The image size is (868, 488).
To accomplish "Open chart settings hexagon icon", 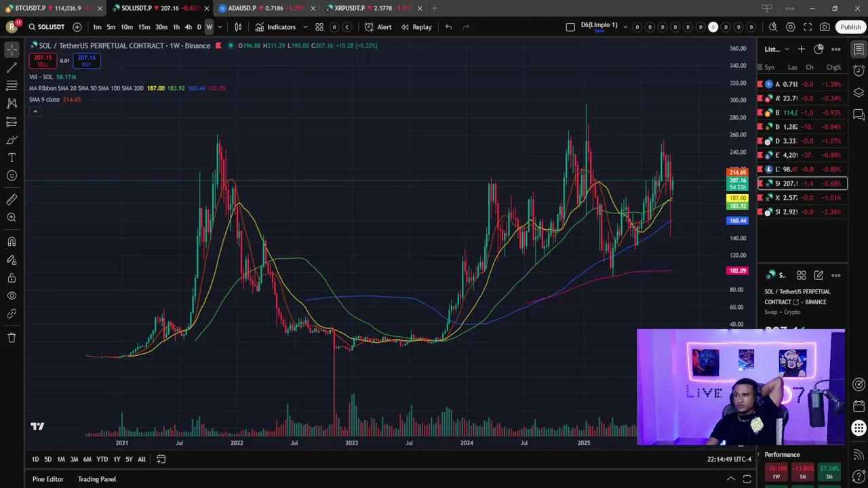I will click(791, 27).
